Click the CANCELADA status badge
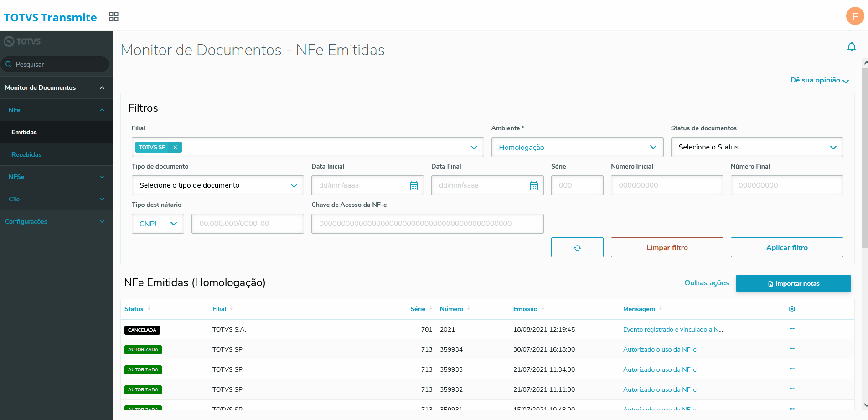868x420 pixels. pos(142,330)
